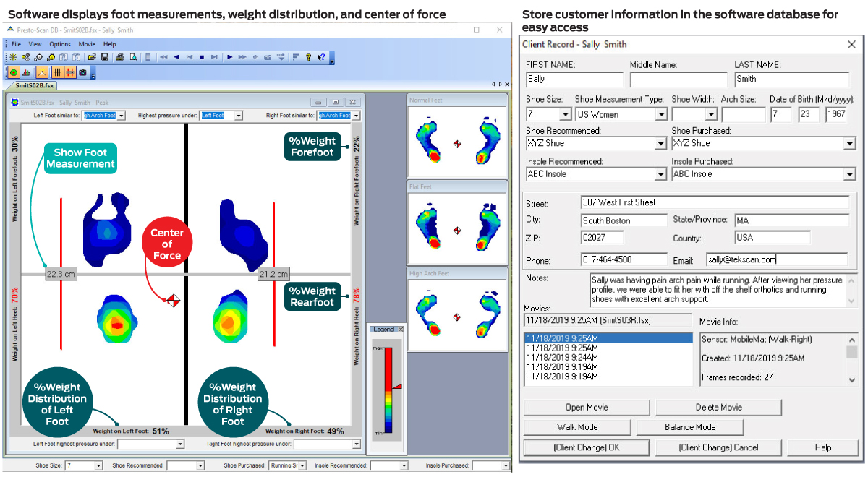Click the rewind to first frame icon
Screen dimensions: 868x477
click(188, 57)
